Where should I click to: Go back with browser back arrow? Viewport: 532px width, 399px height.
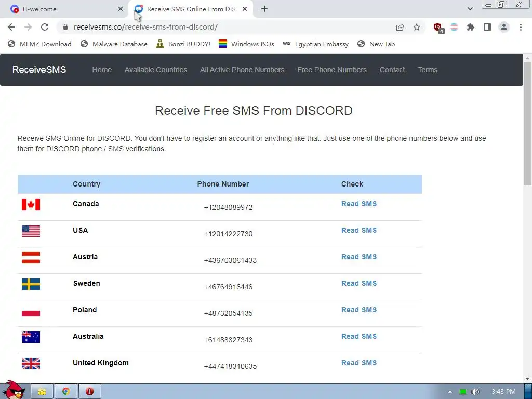11,27
